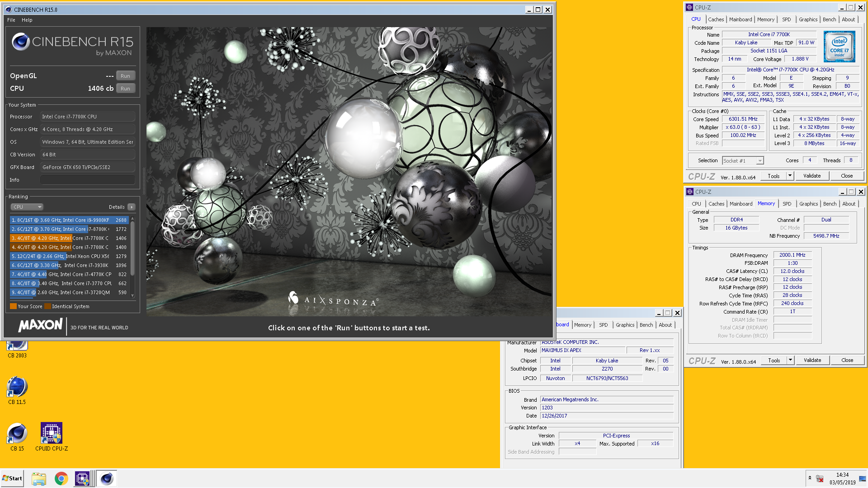Open Memory tab in top CPU-Z
The width and height of the screenshot is (868, 488).
[766, 19]
